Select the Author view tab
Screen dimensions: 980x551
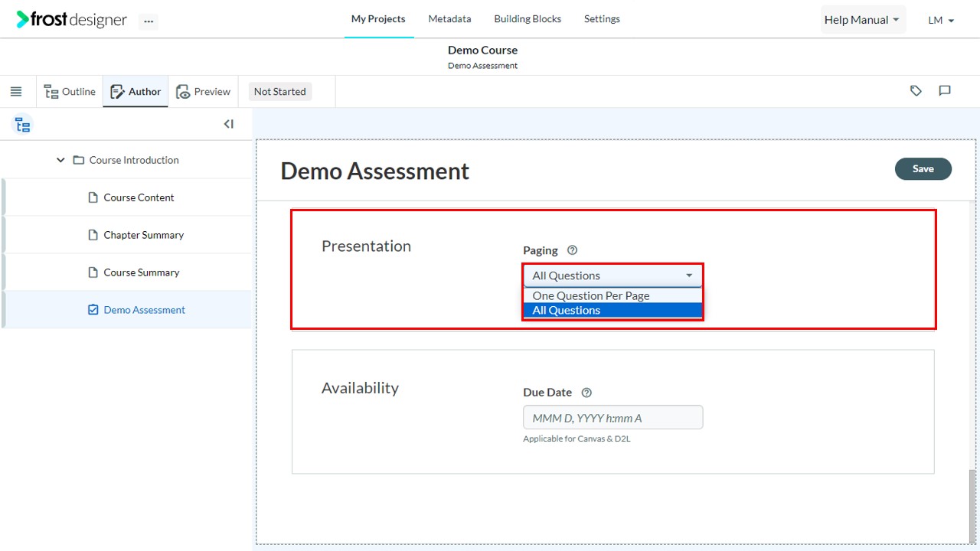(x=136, y=92)
